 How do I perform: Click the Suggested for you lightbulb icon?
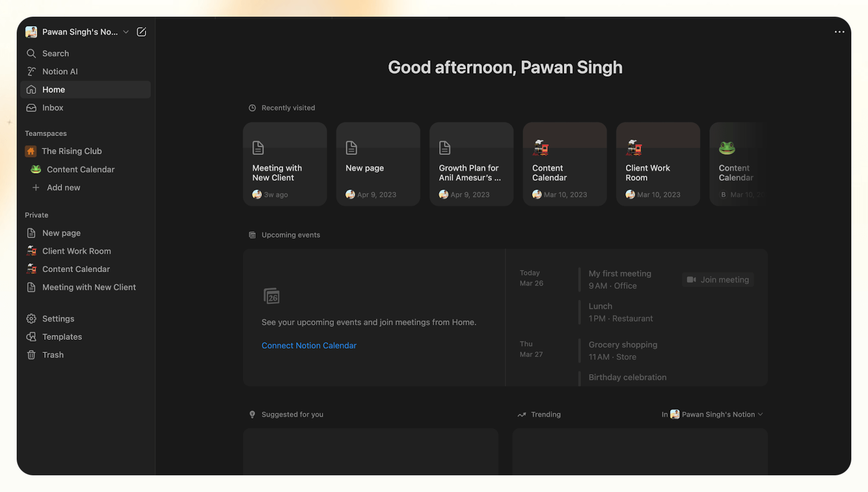pos(252,414)
